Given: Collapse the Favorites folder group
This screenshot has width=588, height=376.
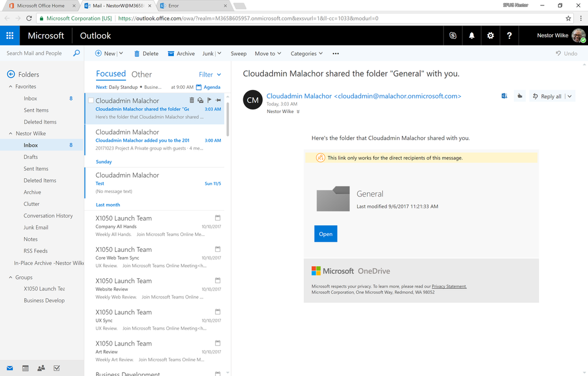Looking at the screenshot, I should tap(11, 86).
